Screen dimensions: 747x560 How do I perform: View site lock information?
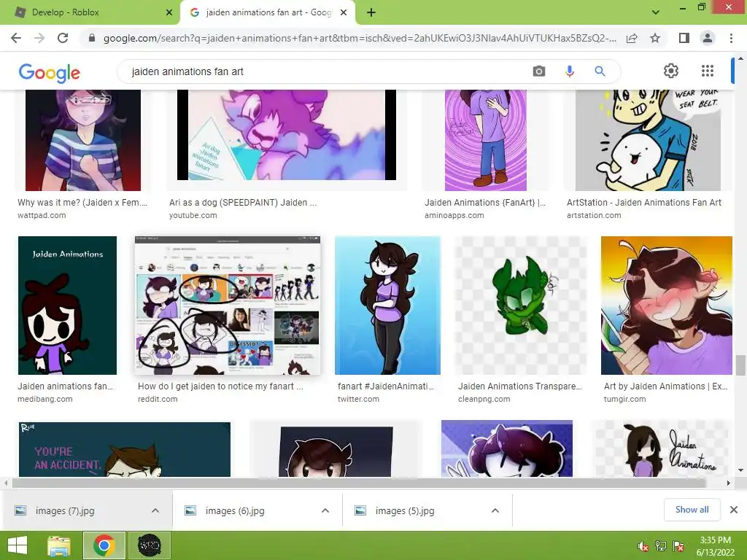click(x=92, y=38)
